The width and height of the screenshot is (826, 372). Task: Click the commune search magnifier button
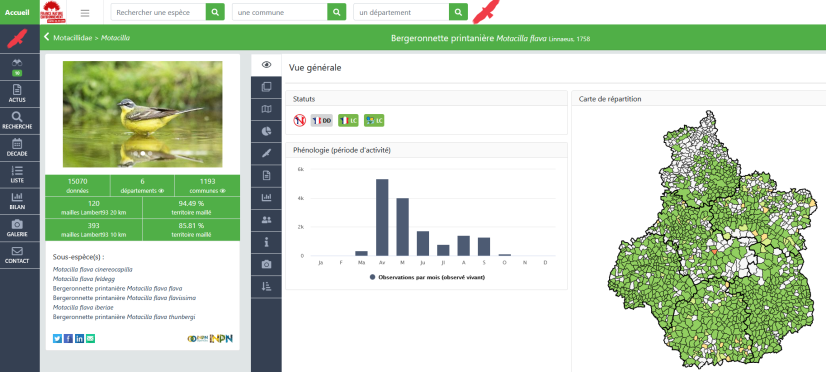[x=337, y=12]
